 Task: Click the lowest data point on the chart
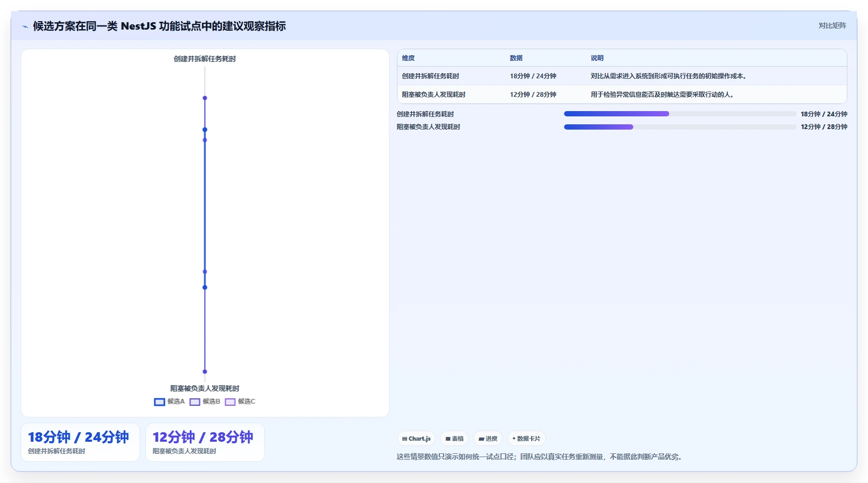(x=205, y=371)
